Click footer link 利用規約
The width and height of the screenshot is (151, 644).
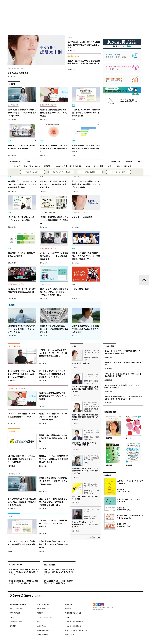40,613
